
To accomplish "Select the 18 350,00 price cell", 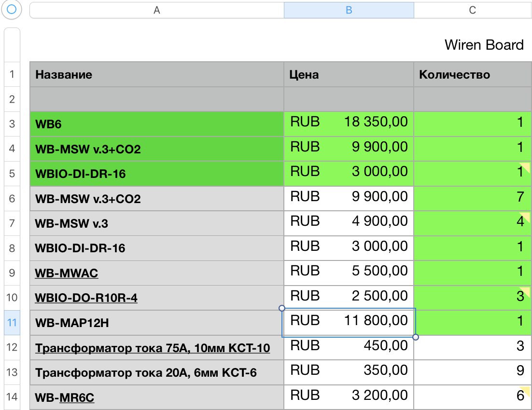I will click(349, 124).
